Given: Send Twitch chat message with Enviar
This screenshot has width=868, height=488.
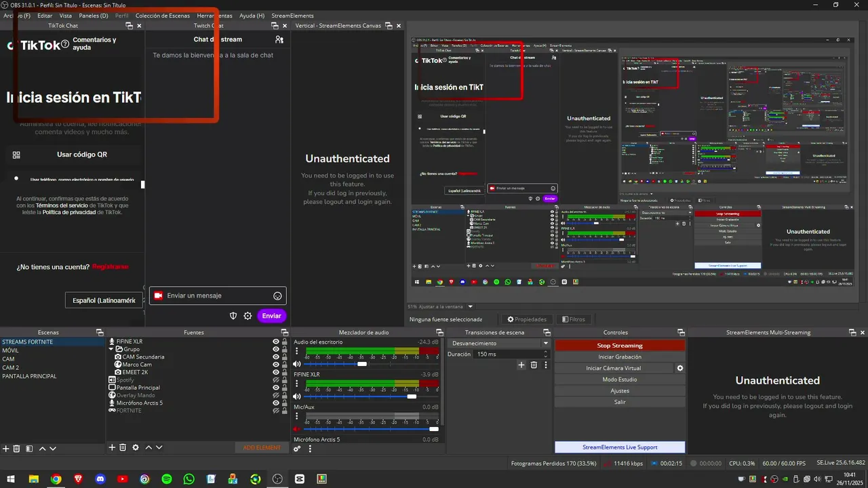Looking at the screenshot, I should pos(271,316).
